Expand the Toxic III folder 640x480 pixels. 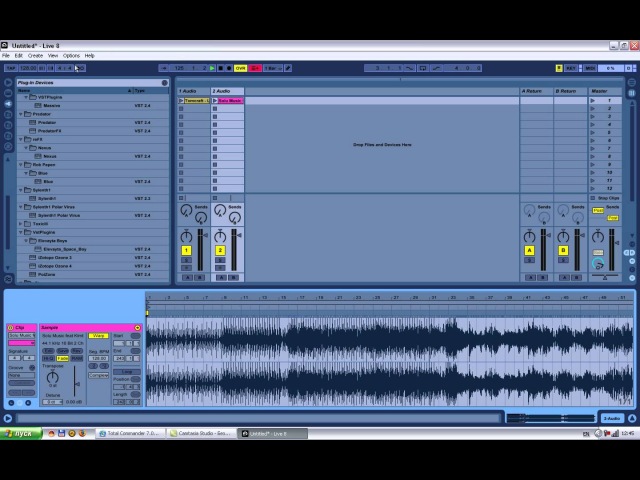click(21, 224)
